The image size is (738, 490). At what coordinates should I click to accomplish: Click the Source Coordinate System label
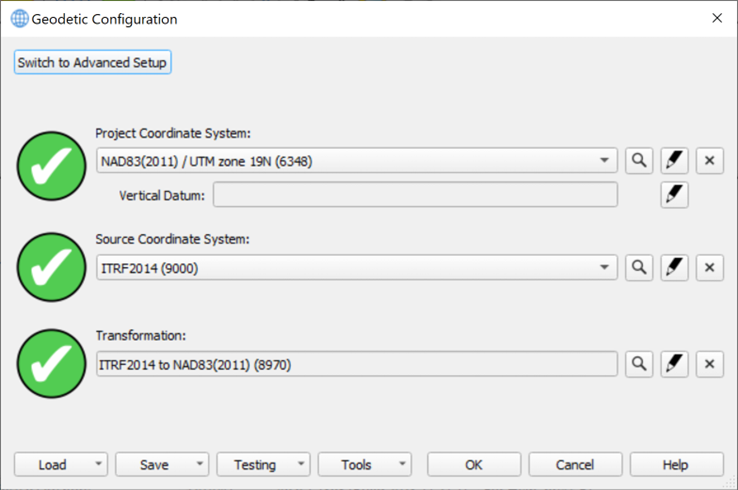[172, 239]
